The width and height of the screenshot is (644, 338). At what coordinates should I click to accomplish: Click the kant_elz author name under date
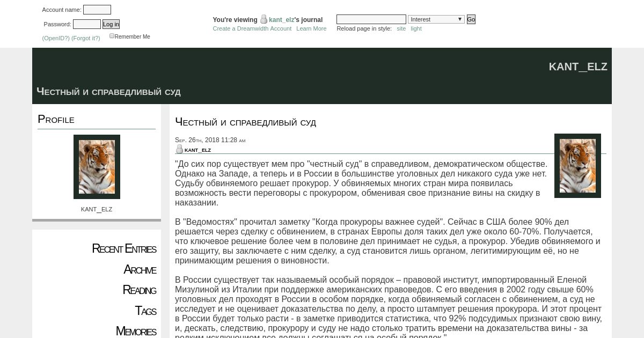pyautogui.click(x=197, y=150)
